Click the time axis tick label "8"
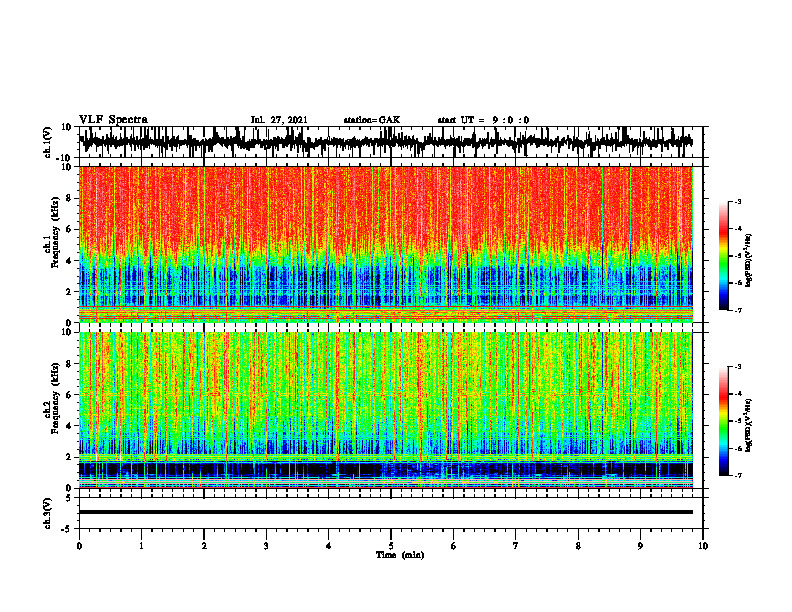Viewport: 792px width, 612px height. coord(578,546)
